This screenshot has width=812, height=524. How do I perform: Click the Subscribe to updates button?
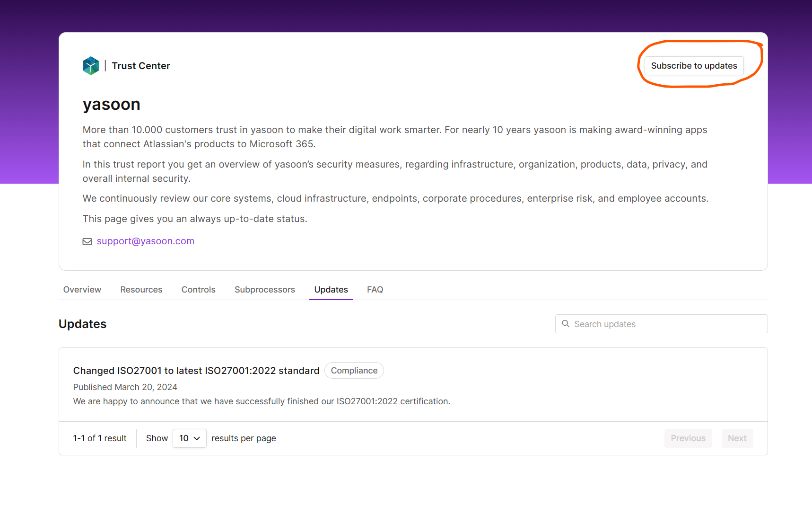coord(693,66)
